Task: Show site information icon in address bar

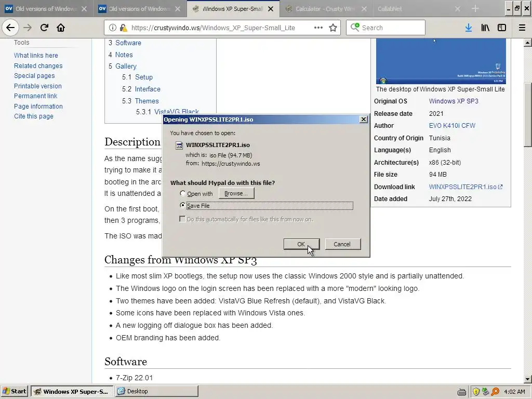Action: [113, 28]
